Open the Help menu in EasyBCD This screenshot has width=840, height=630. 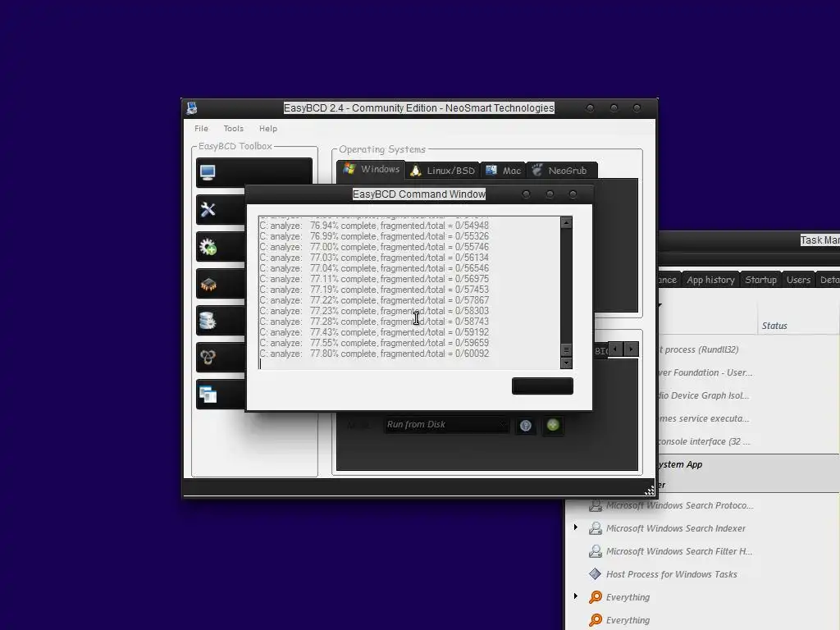[268, 129]
